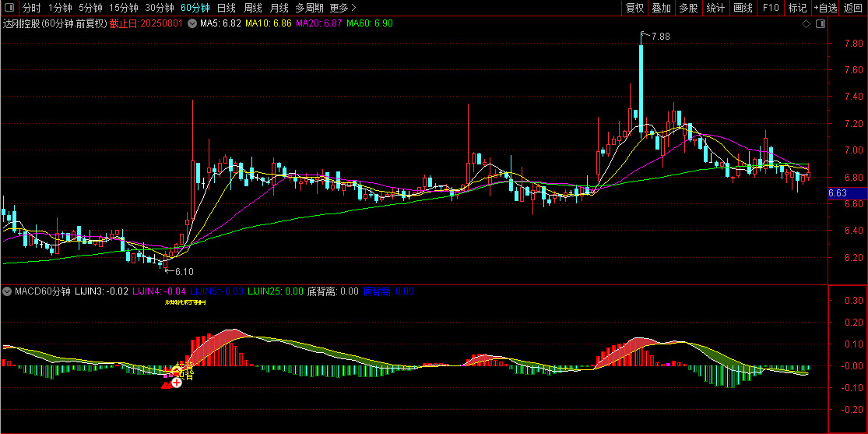Viewport: 868px width, 434px height.
Task: Click the MA20: 6.87 label
Action: pos(319,23)
